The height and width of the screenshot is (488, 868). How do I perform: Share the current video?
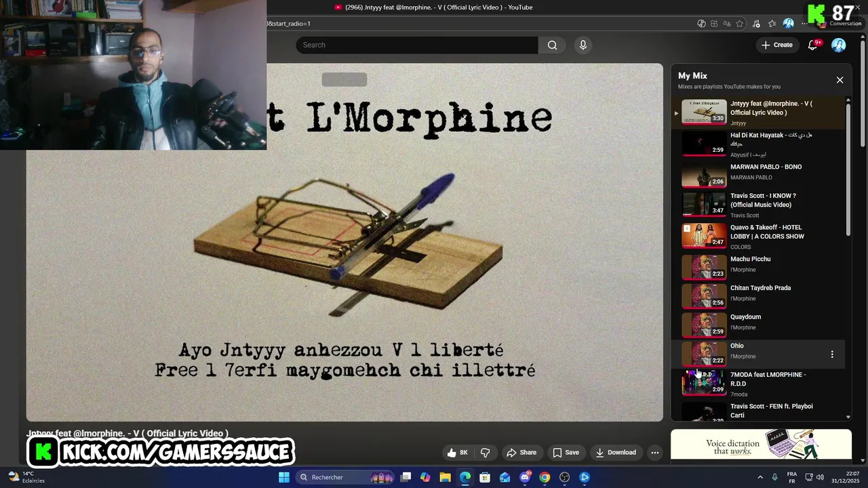point(521,452)
